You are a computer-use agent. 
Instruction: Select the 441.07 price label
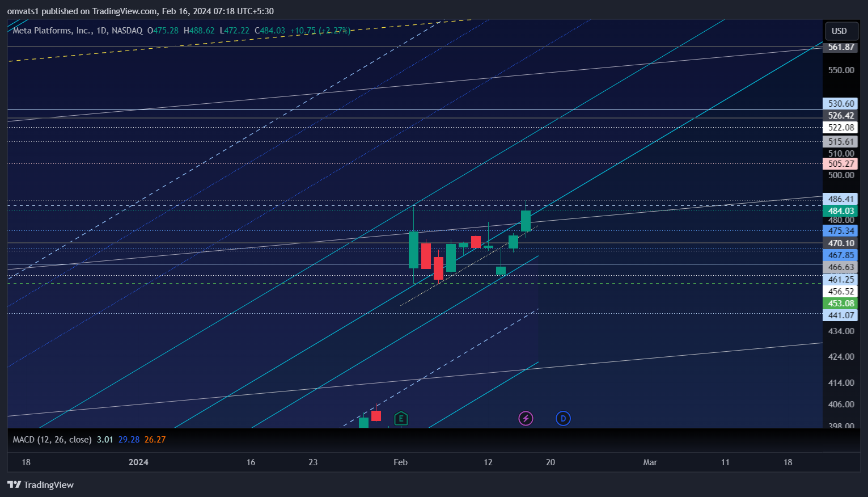coord(840,315)
